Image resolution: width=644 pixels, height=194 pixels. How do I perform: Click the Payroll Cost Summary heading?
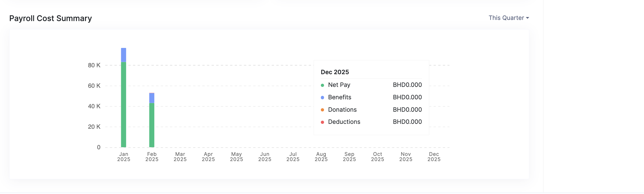[51, 18]
